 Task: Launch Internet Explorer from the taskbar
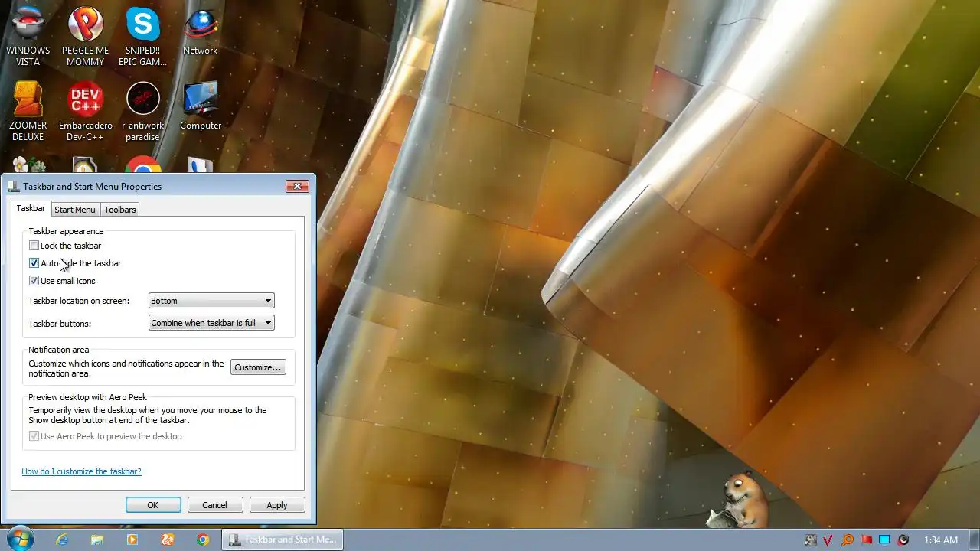(62, 540)
